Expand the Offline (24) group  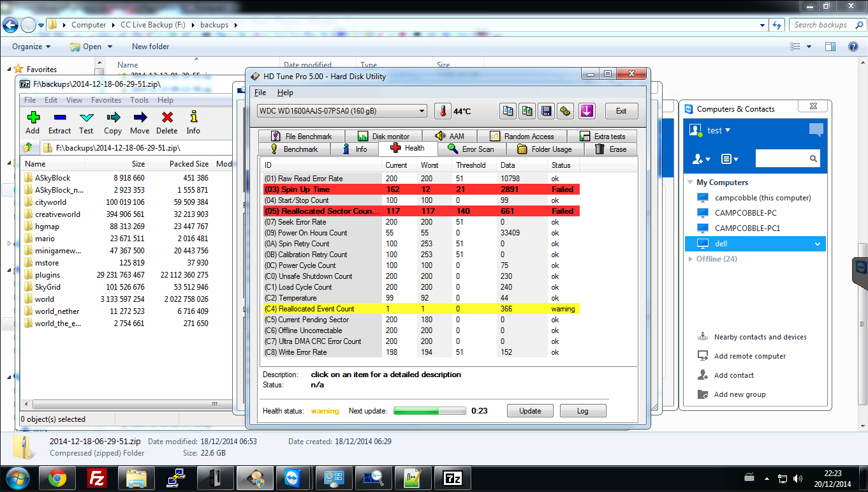point(690,259)
